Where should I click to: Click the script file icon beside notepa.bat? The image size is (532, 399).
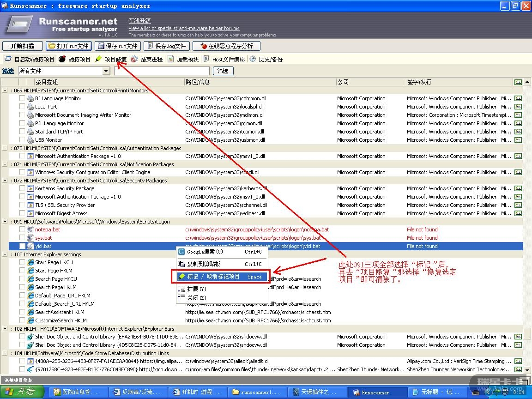click(31, 230)
